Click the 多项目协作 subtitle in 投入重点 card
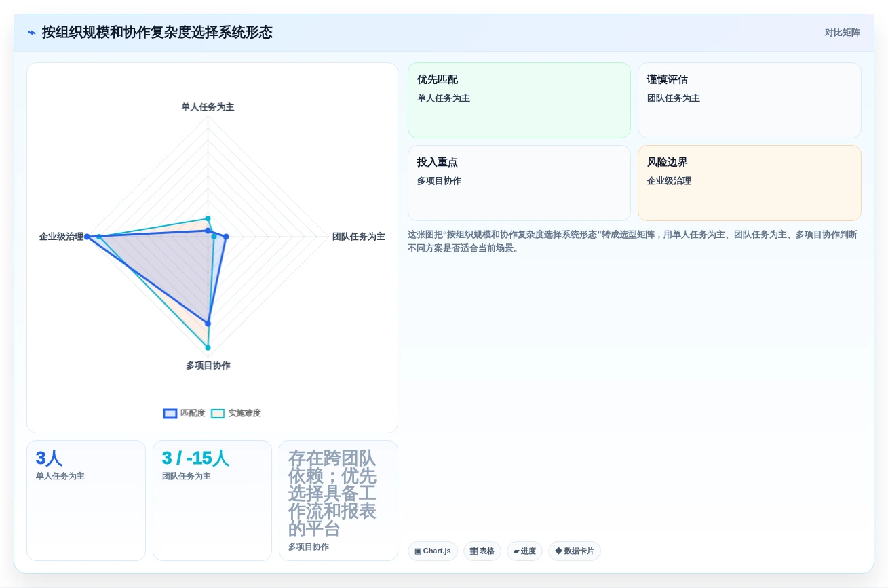 [x=439, y=181]
